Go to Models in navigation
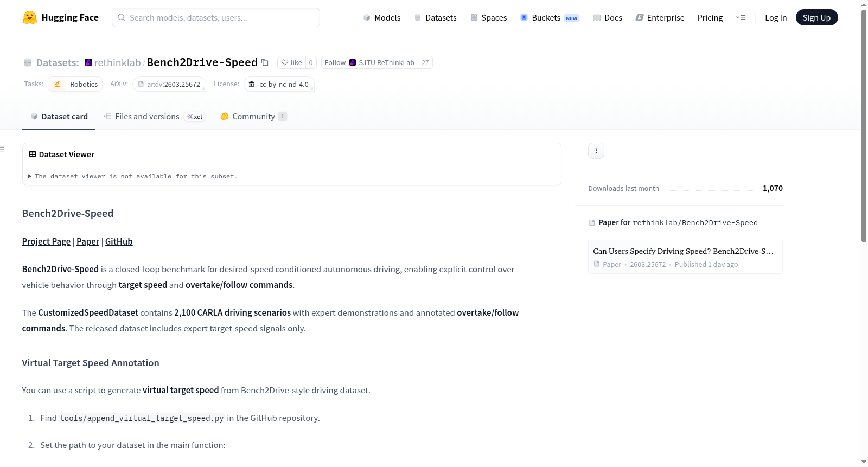This screenshot has width=868, height=467. (382, 17)
